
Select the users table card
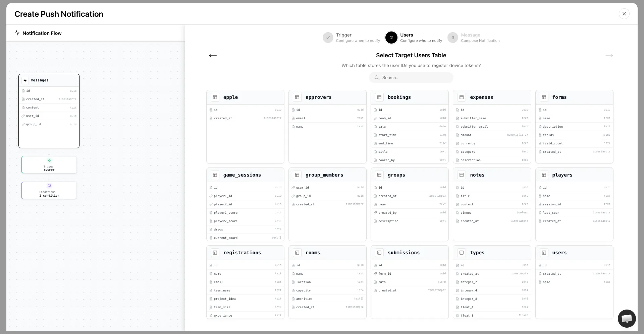pyautogui.click(x=574, y=253)
